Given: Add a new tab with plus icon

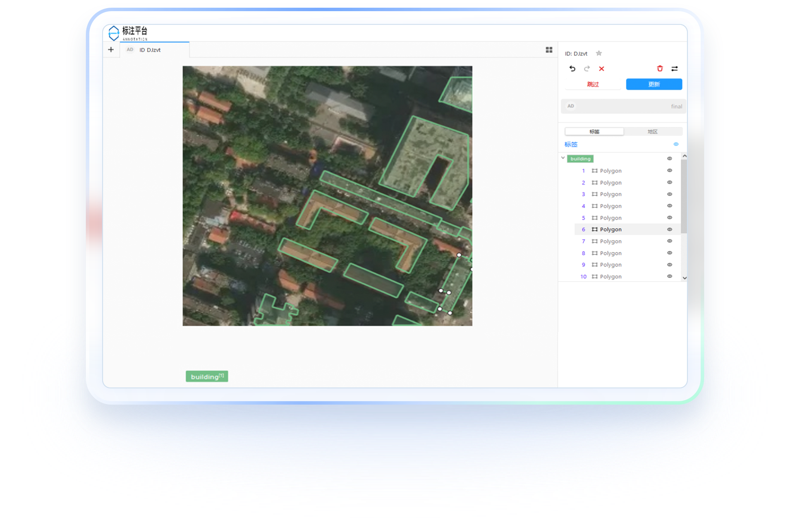Looking at the screenshot, I should tap(111, 50).
